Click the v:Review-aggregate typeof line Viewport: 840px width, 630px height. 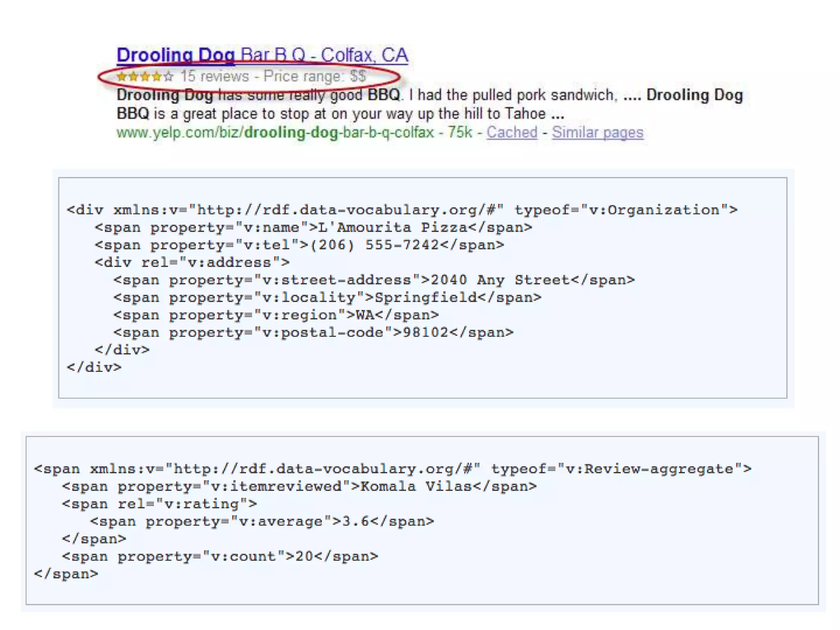[392, 469]
